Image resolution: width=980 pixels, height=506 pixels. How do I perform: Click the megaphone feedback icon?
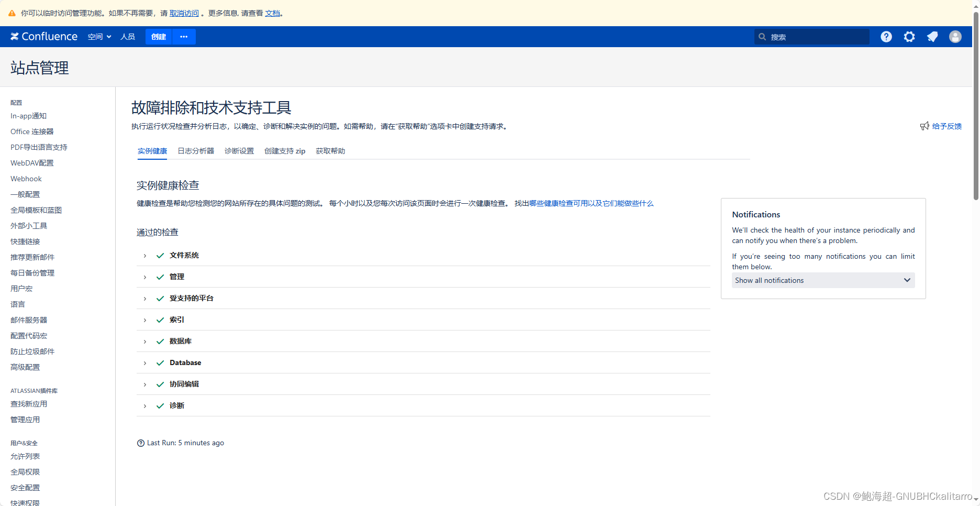(925, 126)
